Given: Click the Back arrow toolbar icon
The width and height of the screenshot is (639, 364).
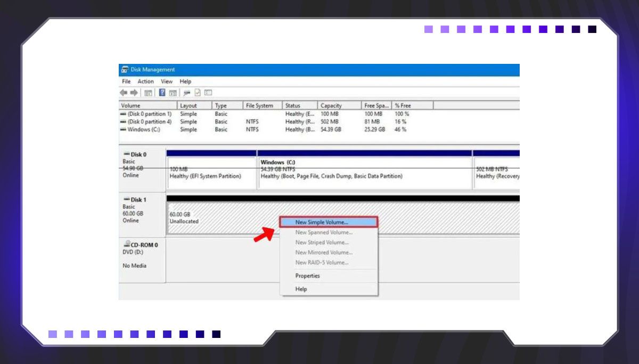Looking at the screenshot, I should click(x=124, y=93).
